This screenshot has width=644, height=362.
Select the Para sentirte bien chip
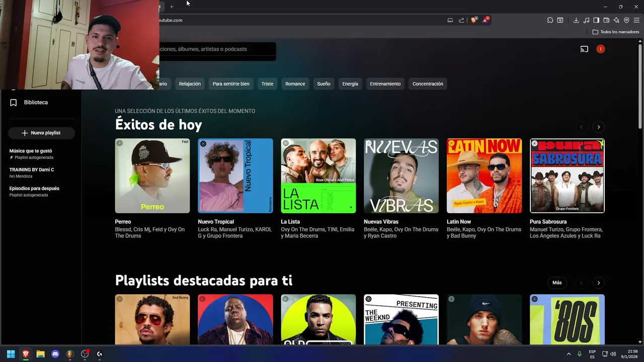coord(231,84)
